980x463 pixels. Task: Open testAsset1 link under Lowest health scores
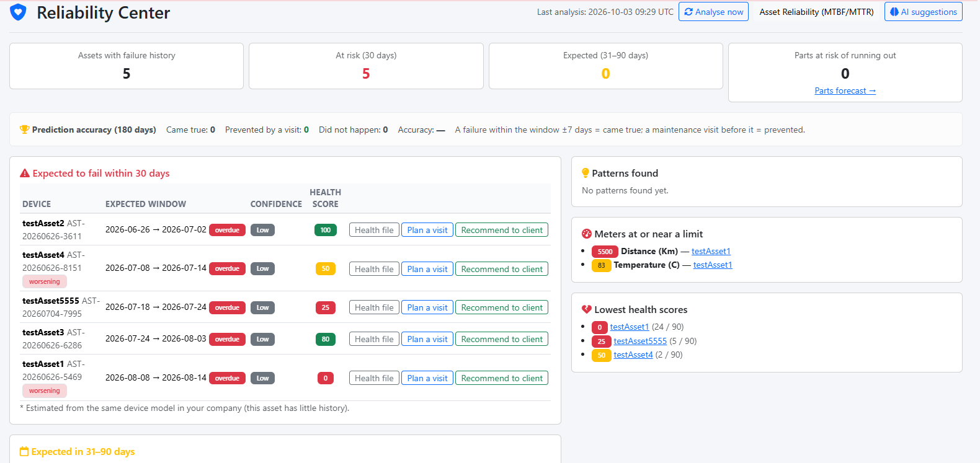pyautogui.click(x=630, y=327)
